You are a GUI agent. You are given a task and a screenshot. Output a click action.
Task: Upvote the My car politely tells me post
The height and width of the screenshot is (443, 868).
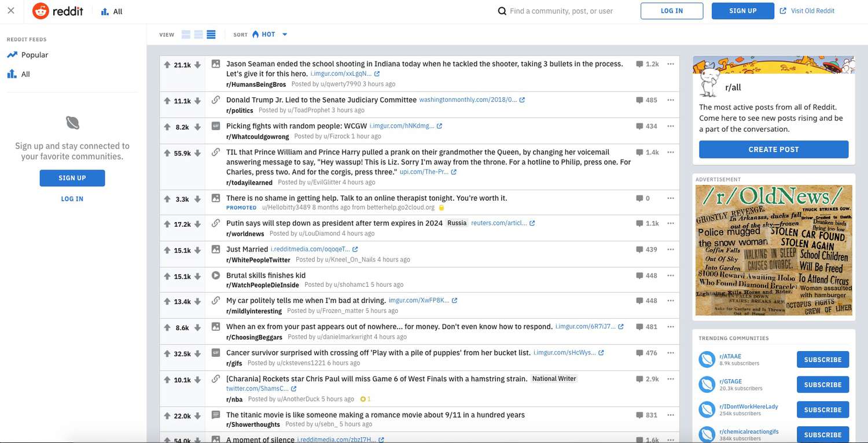167,302
